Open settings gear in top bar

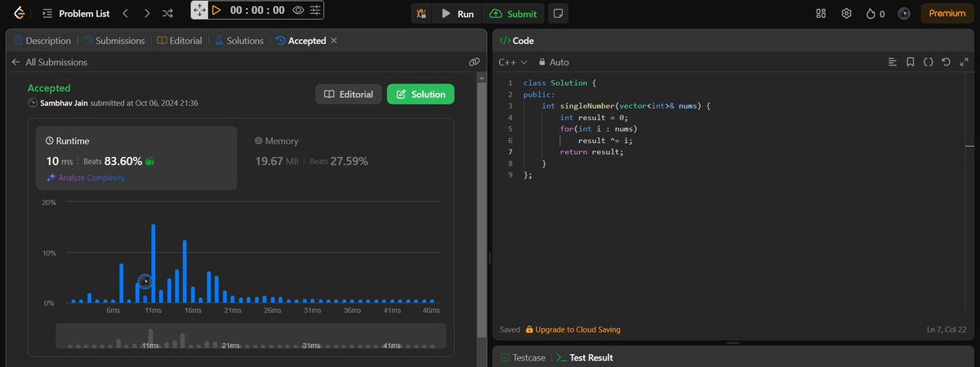(847, 13)
